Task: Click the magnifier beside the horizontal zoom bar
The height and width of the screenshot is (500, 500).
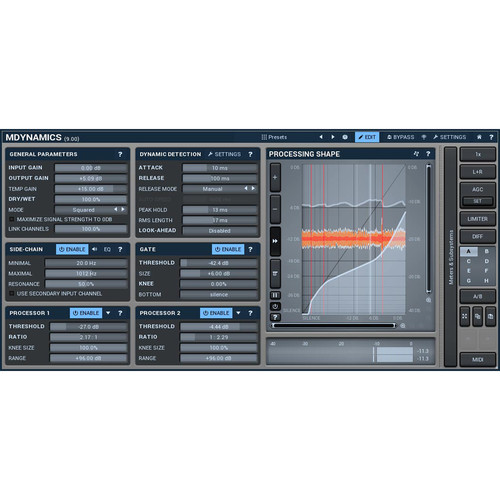Action: (403, 326)
